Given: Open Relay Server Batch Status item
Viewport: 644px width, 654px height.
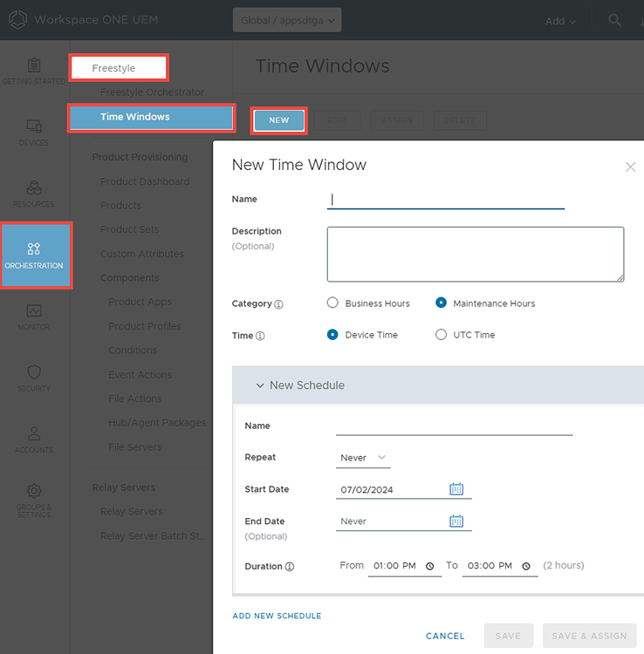Looking at the screenshot, I should coord(153,536).
